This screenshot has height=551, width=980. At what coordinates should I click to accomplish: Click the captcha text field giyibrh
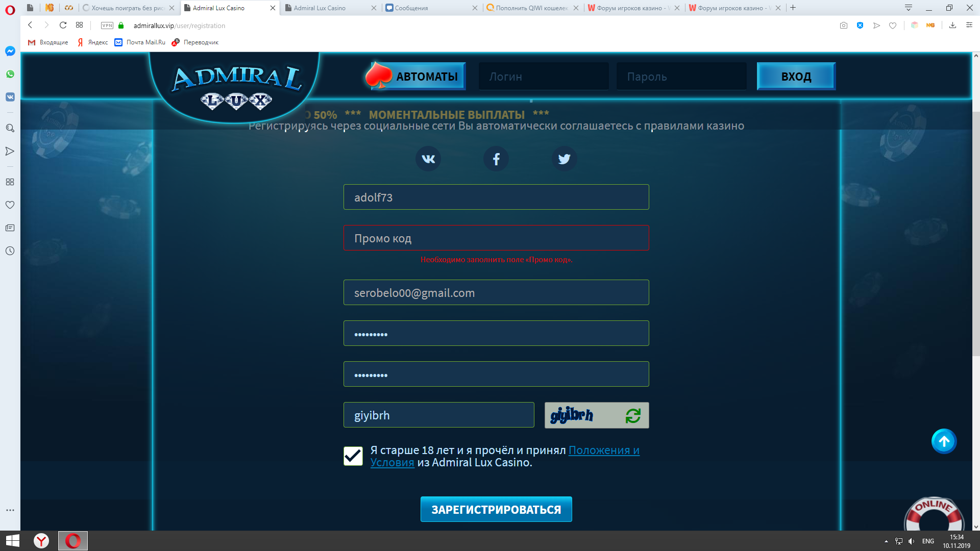pyautogui.click(x=439, y=415)
